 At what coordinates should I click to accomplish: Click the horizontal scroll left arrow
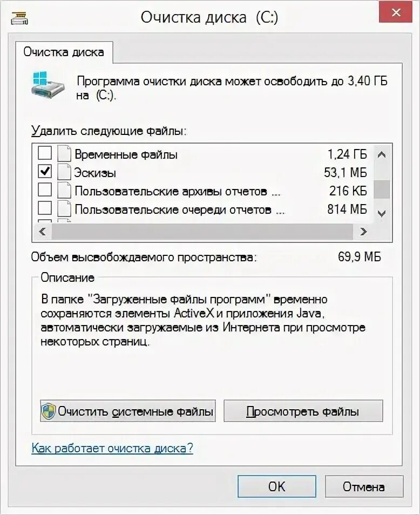(42, 232)
